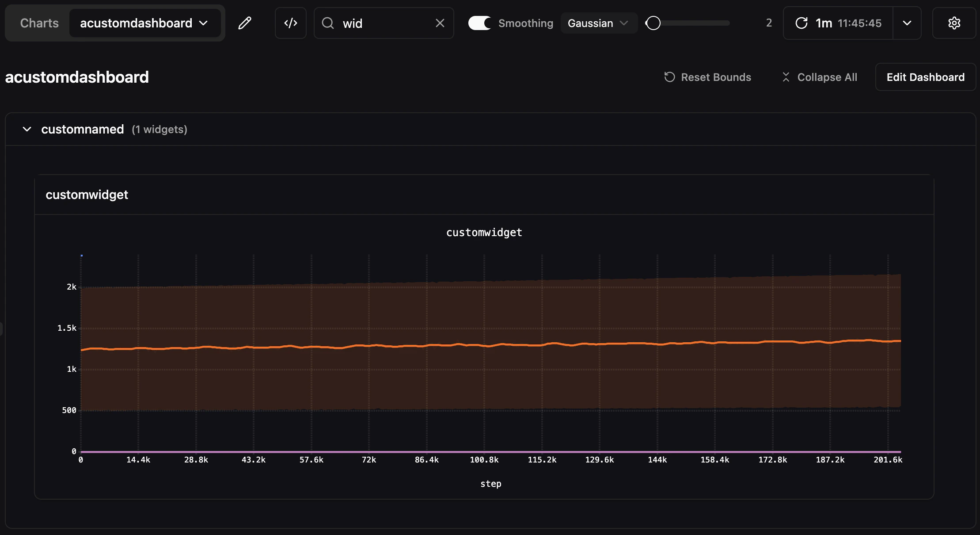Toggle the Smoothing switch off
Screen dimensions: 980x535
click(x=480, y=23)
